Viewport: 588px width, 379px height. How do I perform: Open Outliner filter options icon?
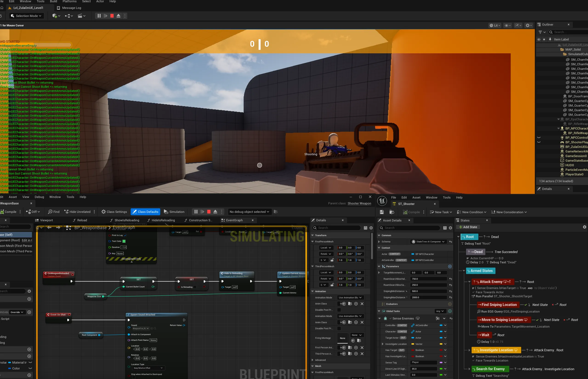(542, 32)
